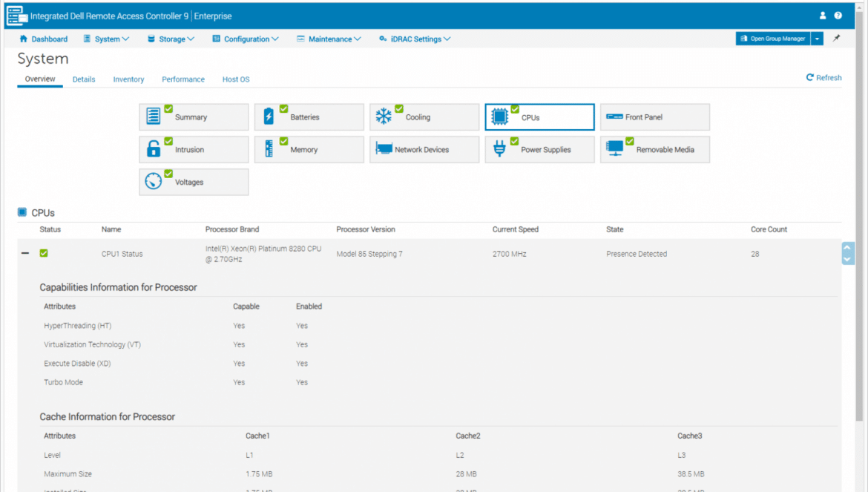
Task: Expand the Maintenance menu chevron
Action: pos(358,39)
